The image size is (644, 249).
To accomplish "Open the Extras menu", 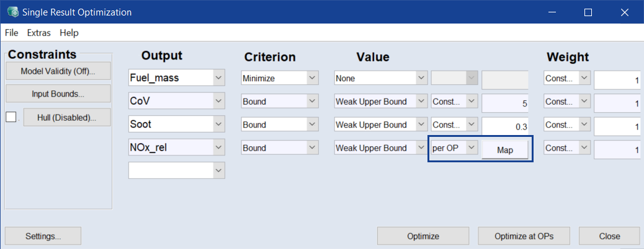I will (x=38, y=33).
